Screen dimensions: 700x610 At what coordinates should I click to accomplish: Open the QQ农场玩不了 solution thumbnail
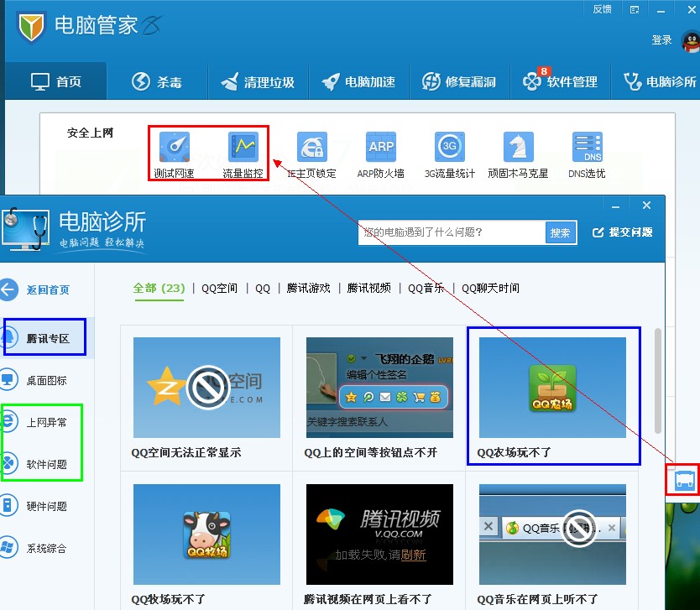(x=551, y=388)
